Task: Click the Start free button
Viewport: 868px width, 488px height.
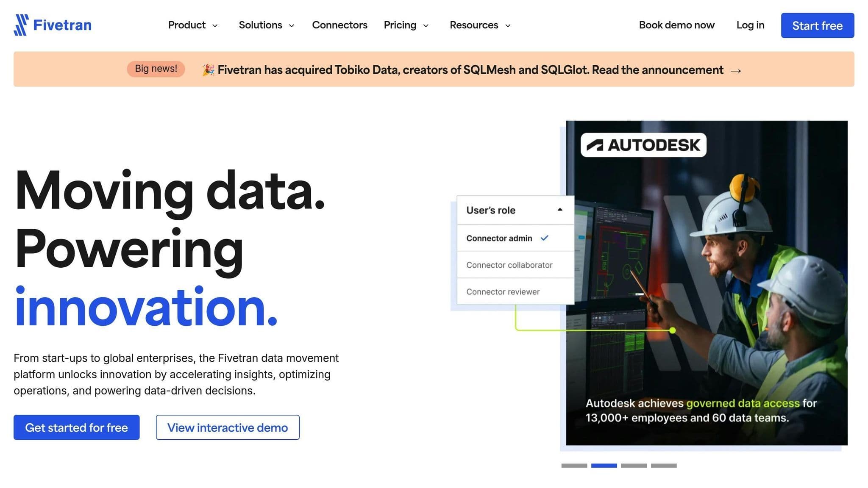Action: [x=817, y=25]
